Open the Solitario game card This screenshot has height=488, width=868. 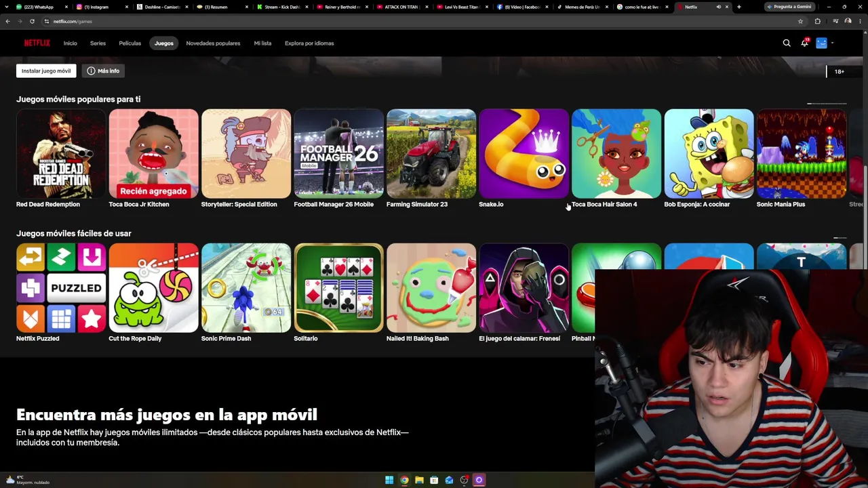[x=338, y=287]
